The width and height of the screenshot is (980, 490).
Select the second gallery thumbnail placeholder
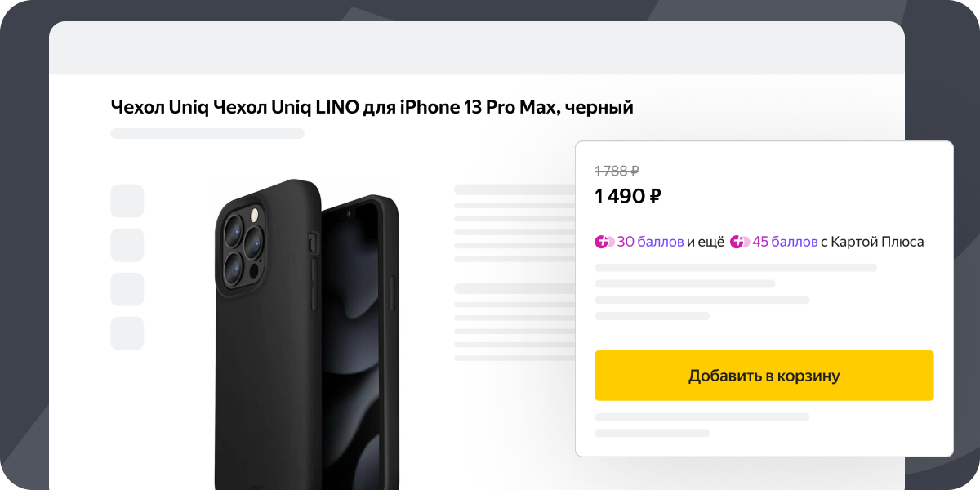point(127,245)
